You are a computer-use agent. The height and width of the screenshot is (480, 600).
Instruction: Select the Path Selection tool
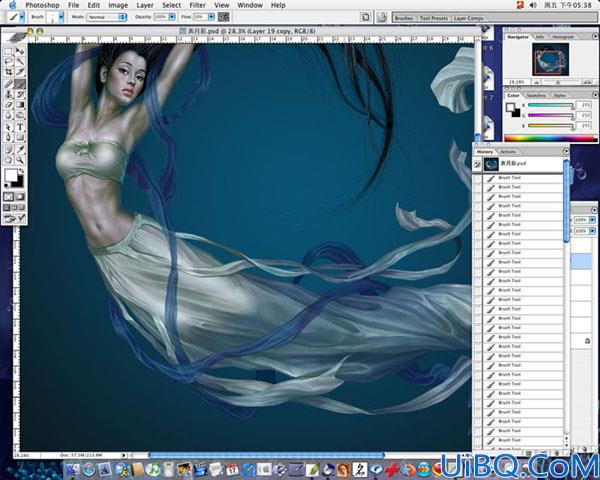pos(8,127)
